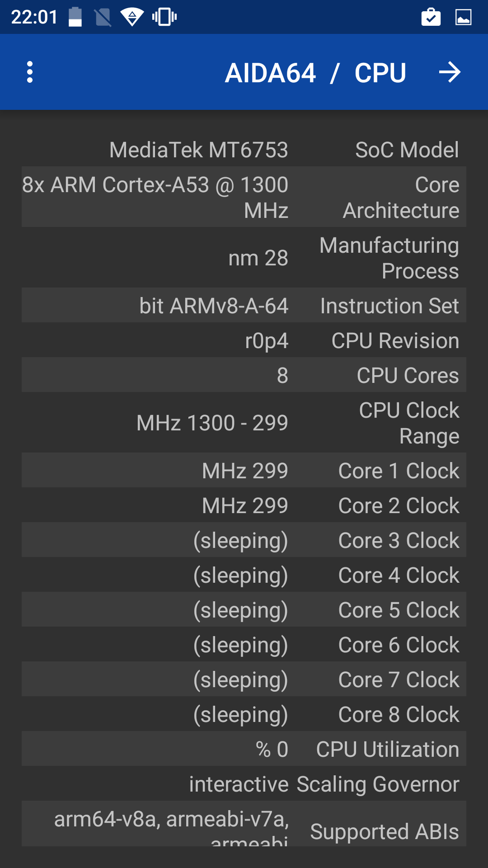488x868 pixels.
Task: Tap the Wi-Fi signal icon
Action: [x=132, y=17]
